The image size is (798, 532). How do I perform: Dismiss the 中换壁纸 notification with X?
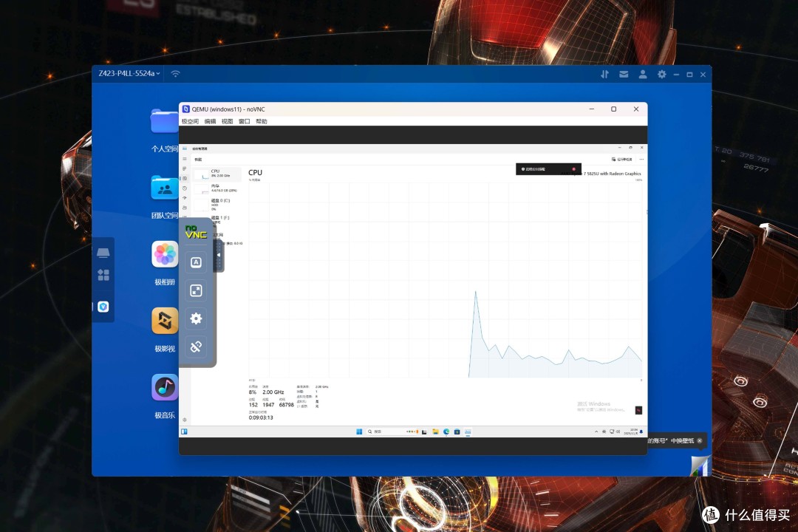(x=700, y=441)
